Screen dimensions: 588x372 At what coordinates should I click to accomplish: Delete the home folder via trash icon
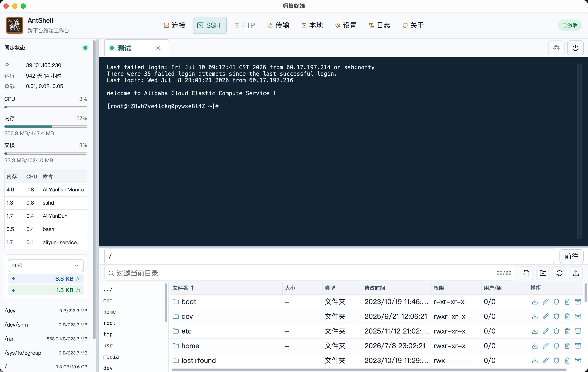[567, 346]
